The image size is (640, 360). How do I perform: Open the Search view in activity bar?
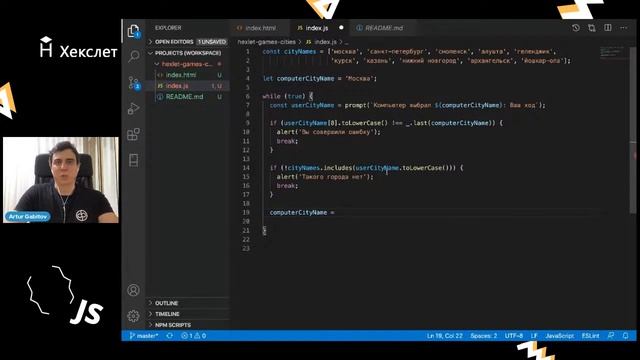tap(133, 56)
